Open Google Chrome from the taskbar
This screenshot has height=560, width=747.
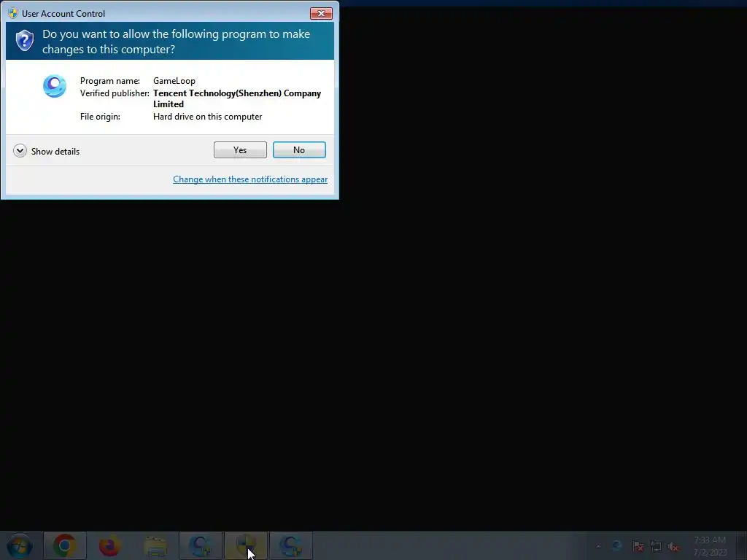coord(65,545)
